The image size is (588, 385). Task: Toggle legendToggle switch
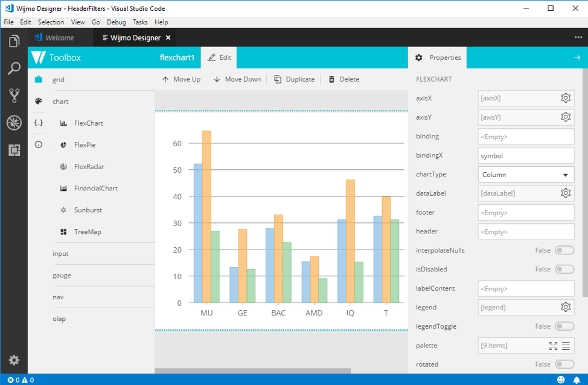click(564, 326)
